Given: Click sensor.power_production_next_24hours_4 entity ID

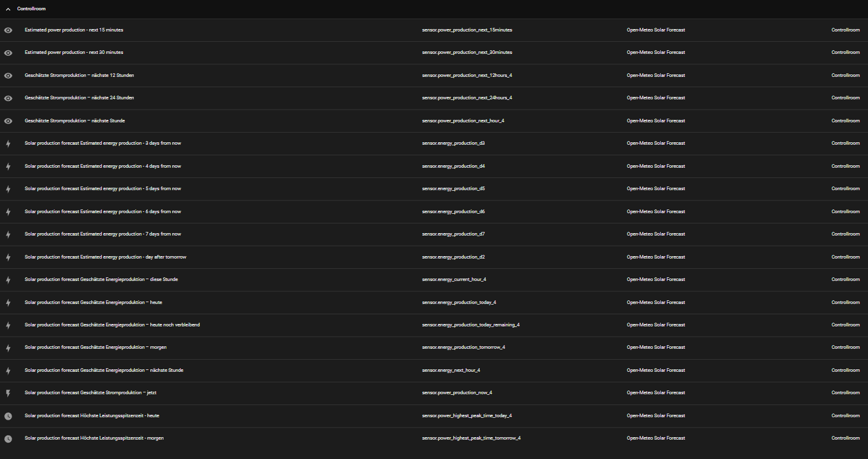Looking at the screenshot, I should pos(467,98).
